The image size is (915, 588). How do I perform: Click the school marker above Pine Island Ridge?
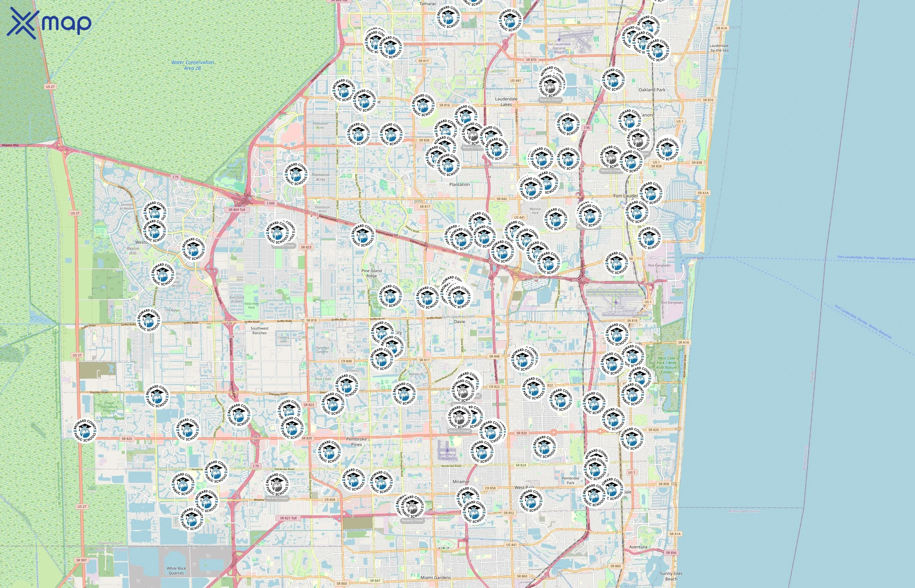tap(363, 235)
